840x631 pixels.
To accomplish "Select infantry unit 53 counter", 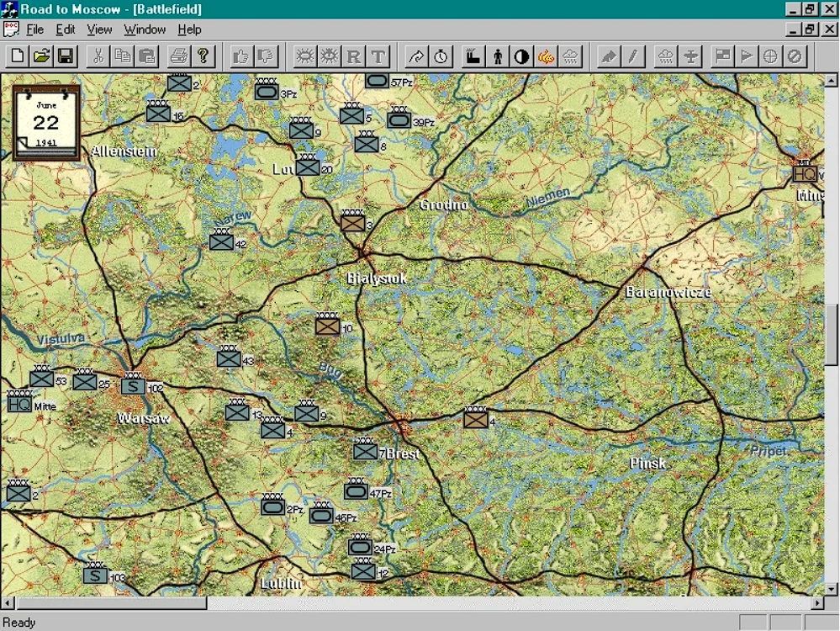I will pyautogui.click(x=41, y=376).
